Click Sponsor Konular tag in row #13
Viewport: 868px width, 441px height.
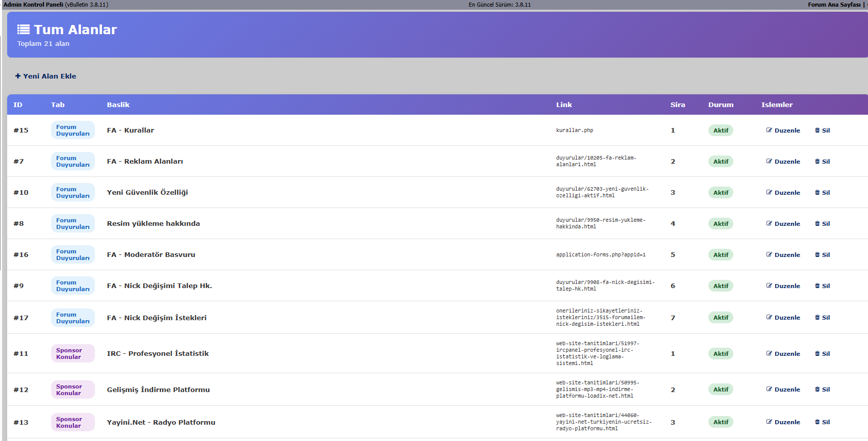click(73, 422)
